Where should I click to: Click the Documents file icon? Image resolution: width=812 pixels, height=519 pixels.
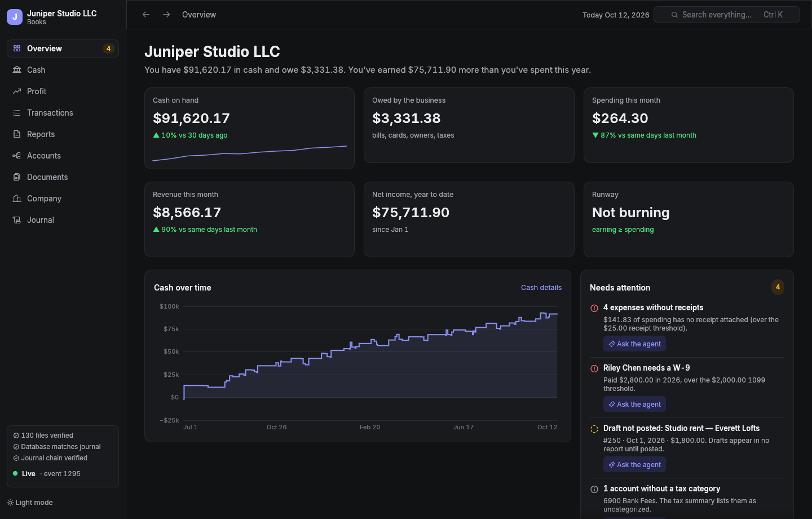17,177
